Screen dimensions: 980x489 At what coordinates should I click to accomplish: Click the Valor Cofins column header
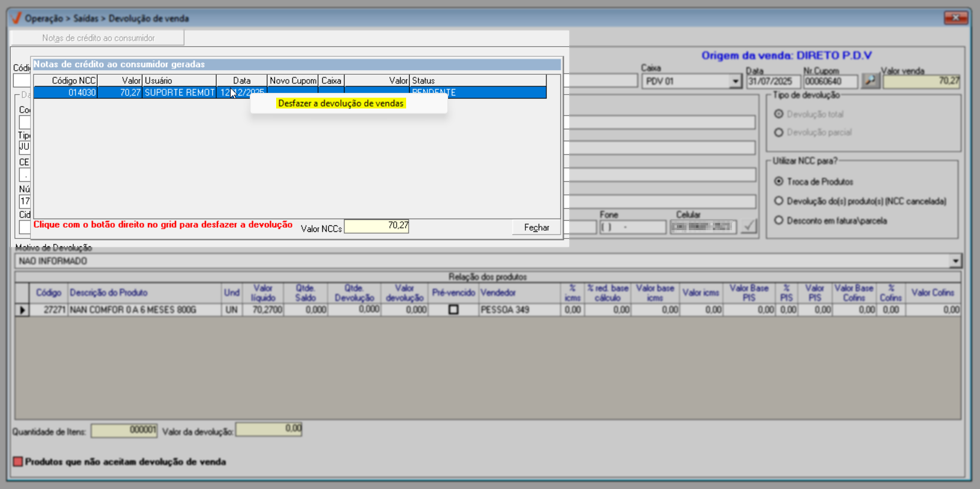pyautogui.click(x=933, y=293)
